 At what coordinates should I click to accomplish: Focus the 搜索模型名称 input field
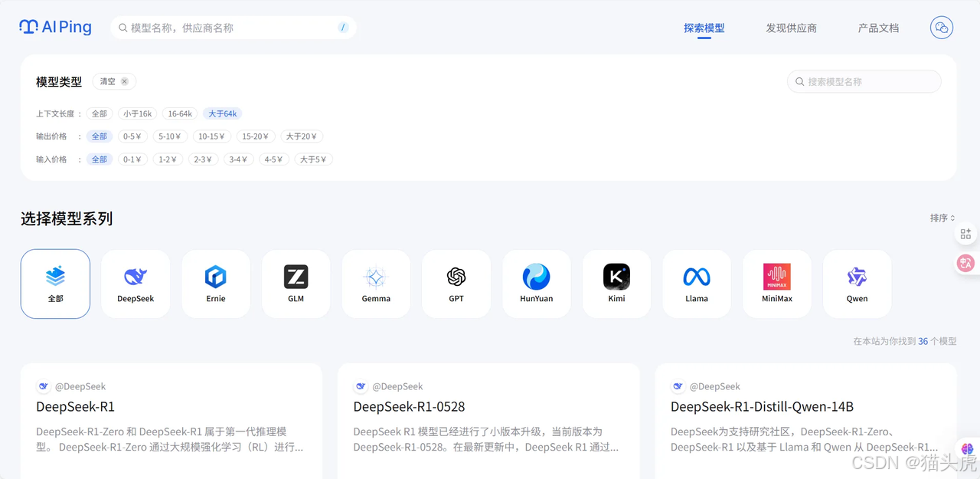[864, 81]
